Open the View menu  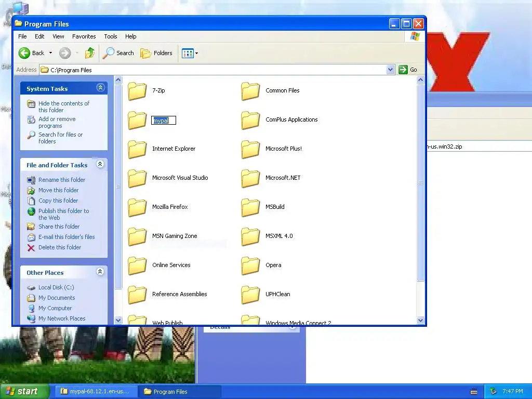coord(58,36)
